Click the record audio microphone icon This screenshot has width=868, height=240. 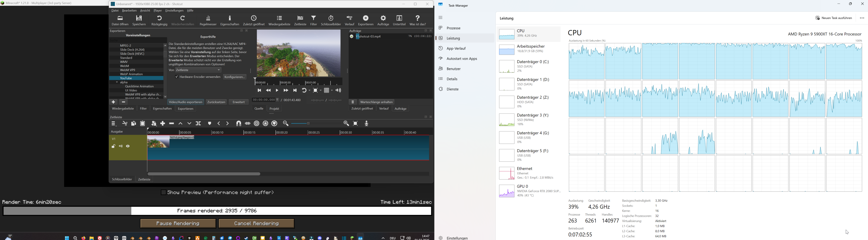(x=367, y=123)
